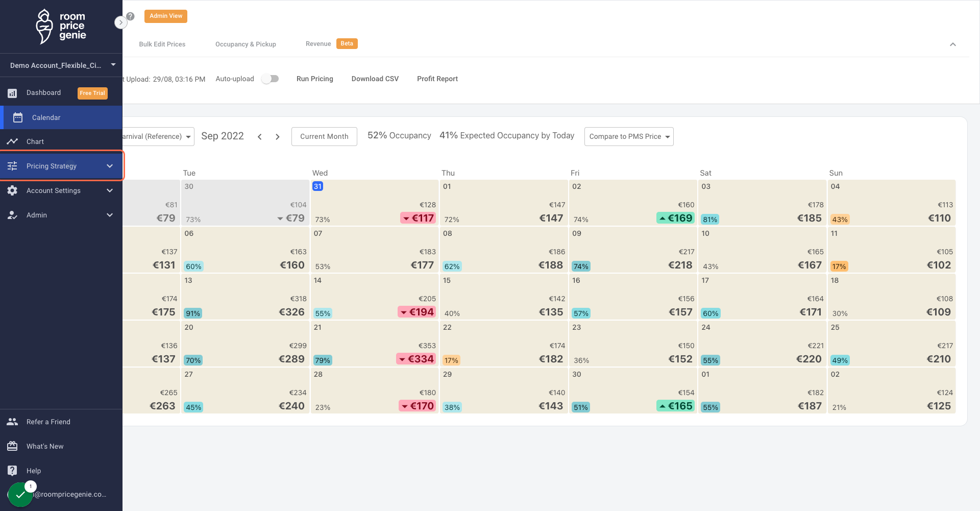Open the green checkmark notification badge
980x511 pixels.
click(x=20, y=495)
